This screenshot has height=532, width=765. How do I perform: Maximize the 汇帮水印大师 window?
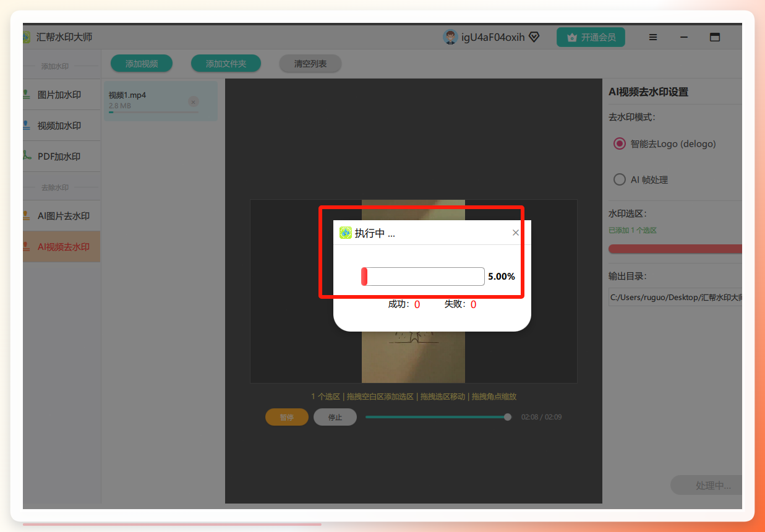pos(715,37)
